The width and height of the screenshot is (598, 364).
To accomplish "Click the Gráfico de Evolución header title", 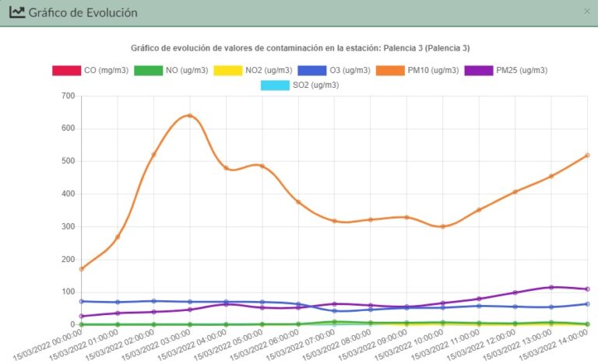I will [83, 12].
